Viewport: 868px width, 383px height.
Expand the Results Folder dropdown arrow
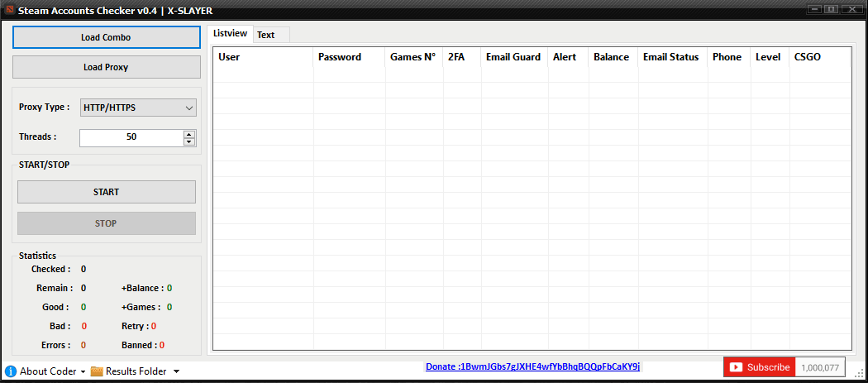pyautogui.click(x=176, y=372)
